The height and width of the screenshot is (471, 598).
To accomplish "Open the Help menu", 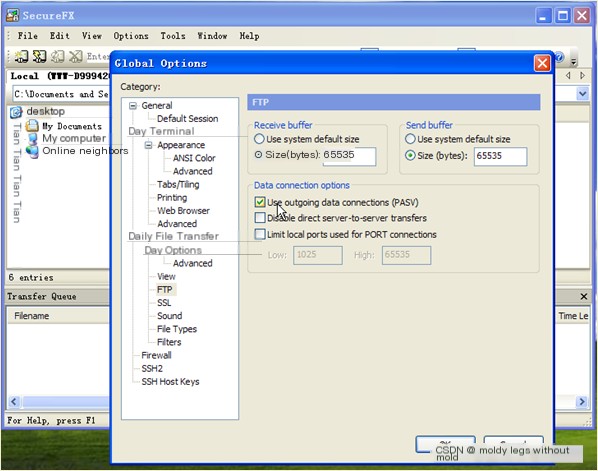I will point(249,36).
